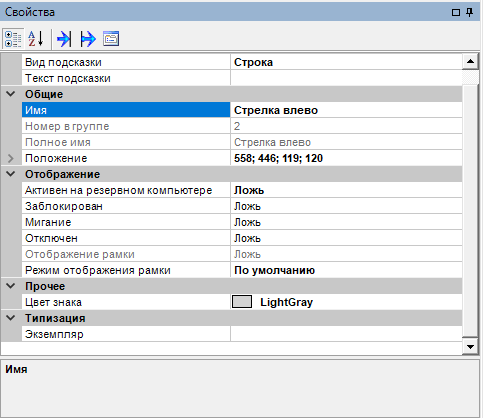Pin the Свойства panel with pushpin icon
The height and width of the screenshot is (418, 483).
469,12
